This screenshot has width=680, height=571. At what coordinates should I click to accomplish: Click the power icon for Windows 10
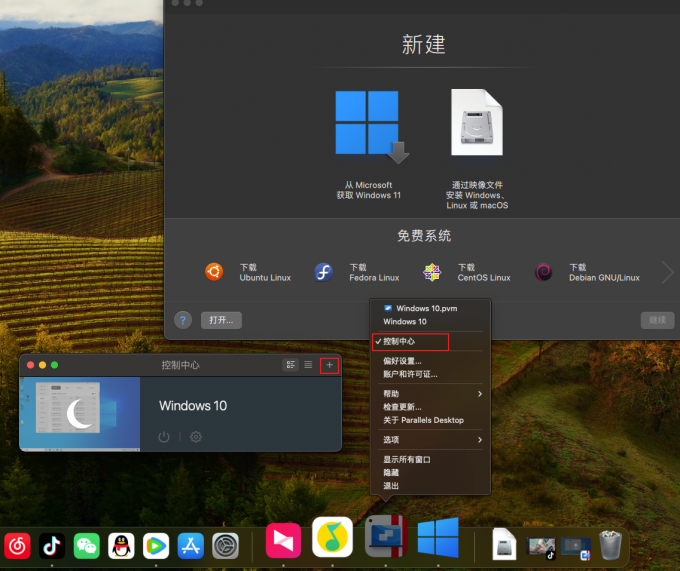point(164,437)
